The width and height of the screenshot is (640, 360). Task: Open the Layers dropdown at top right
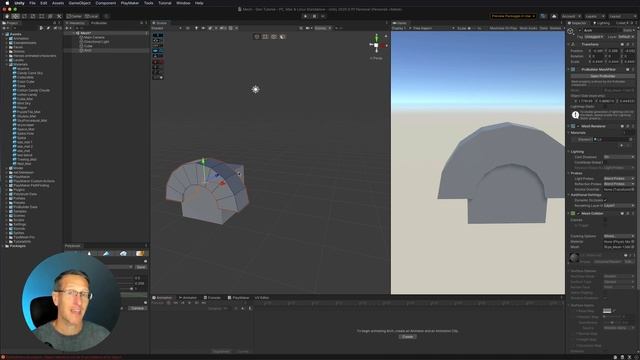tap(595, 16)
